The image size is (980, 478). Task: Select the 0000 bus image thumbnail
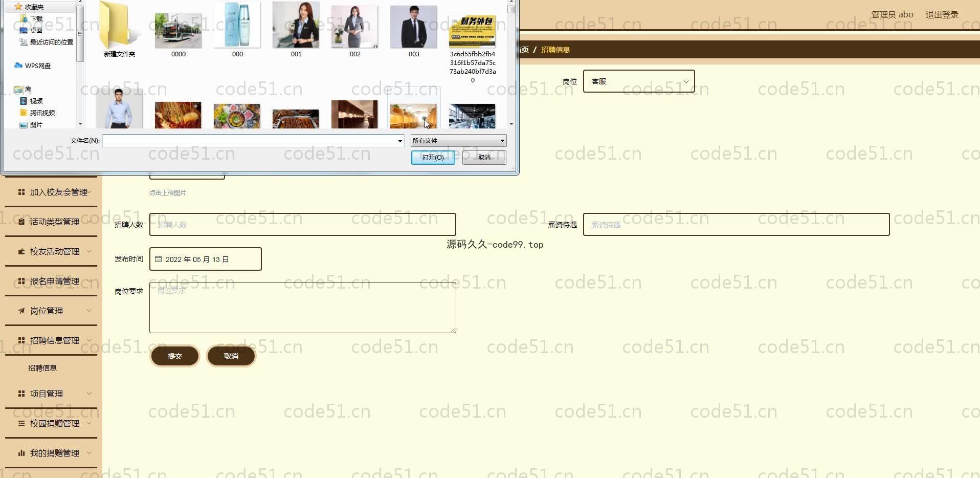point(179,31)
